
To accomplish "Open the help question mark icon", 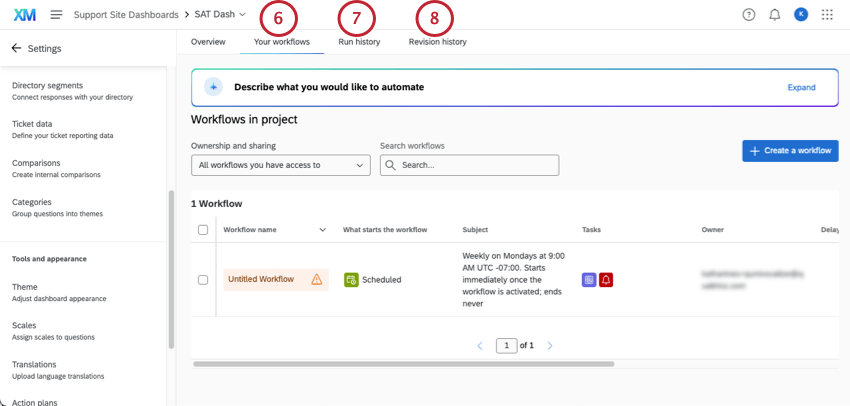I will click(749, 15).
